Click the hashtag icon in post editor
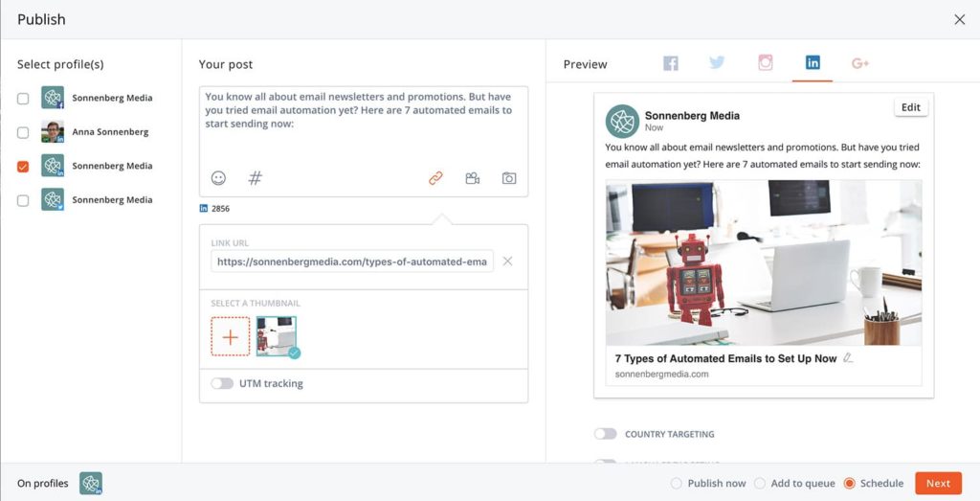Screen dimensions: 980x501 [x=255, y=178]
